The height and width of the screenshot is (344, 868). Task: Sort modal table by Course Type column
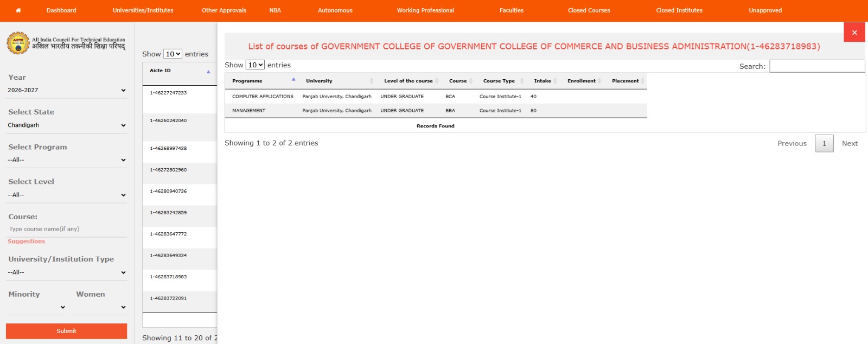coord(501,81)
